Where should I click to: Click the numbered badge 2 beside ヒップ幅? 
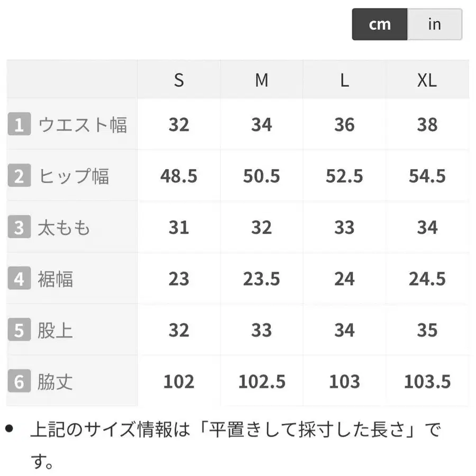point(20,176)
